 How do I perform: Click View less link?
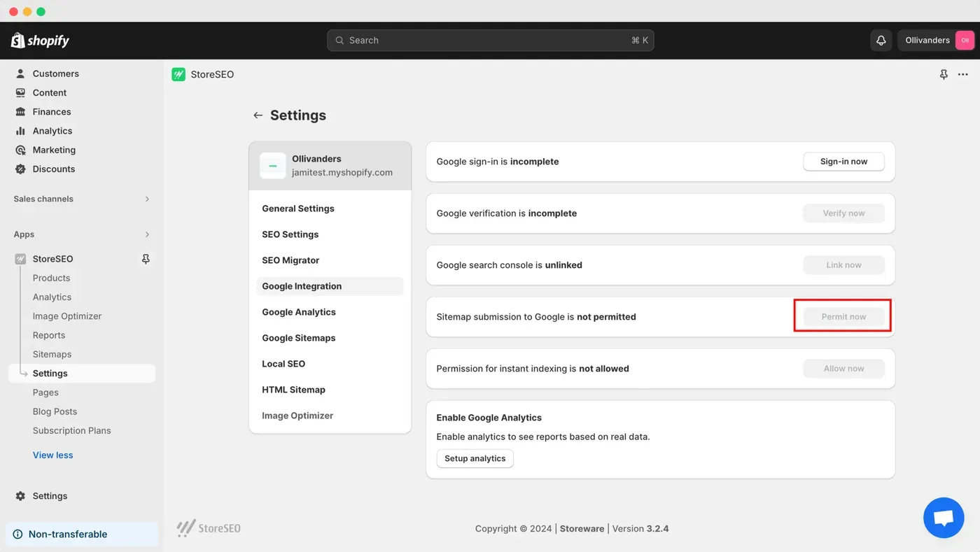(x=53, y=455)
